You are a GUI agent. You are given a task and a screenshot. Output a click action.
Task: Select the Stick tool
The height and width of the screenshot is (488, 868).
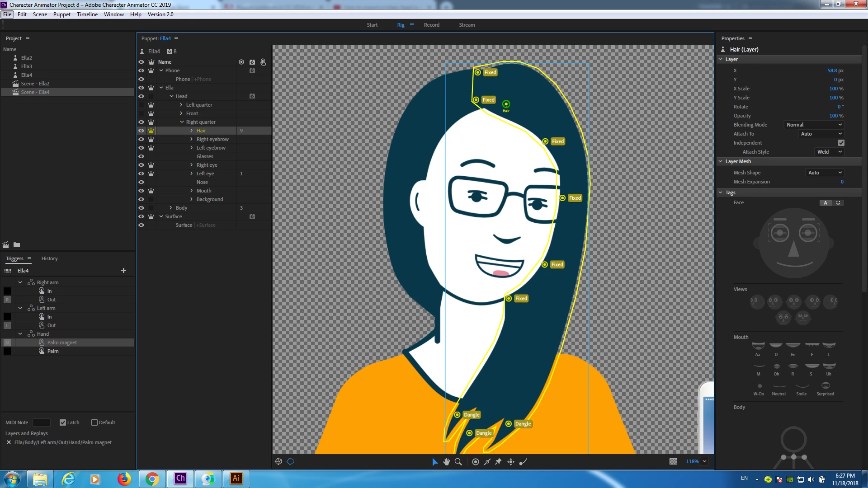point(487,461)
